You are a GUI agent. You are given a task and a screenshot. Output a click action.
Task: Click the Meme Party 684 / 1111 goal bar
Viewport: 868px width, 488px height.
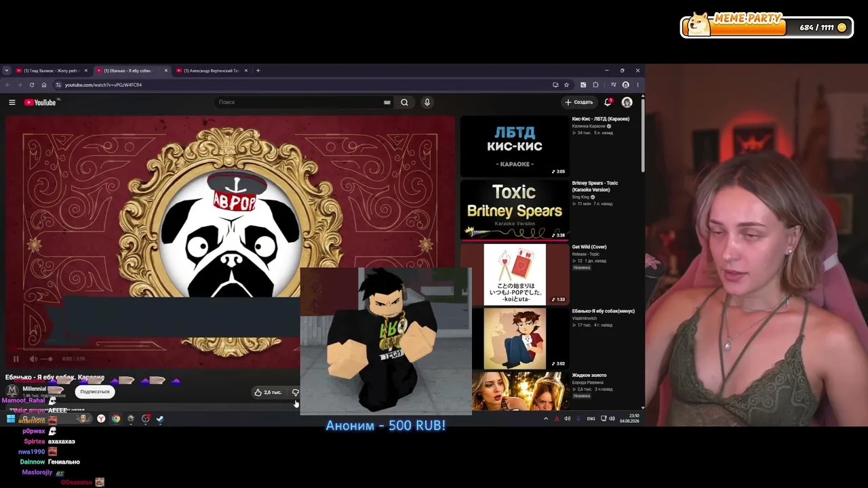point(767,26)
